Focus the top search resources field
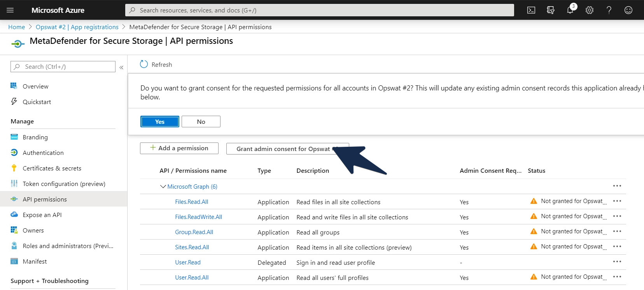Viewport: 644px width, 290px height. click(x=320, y=10)
